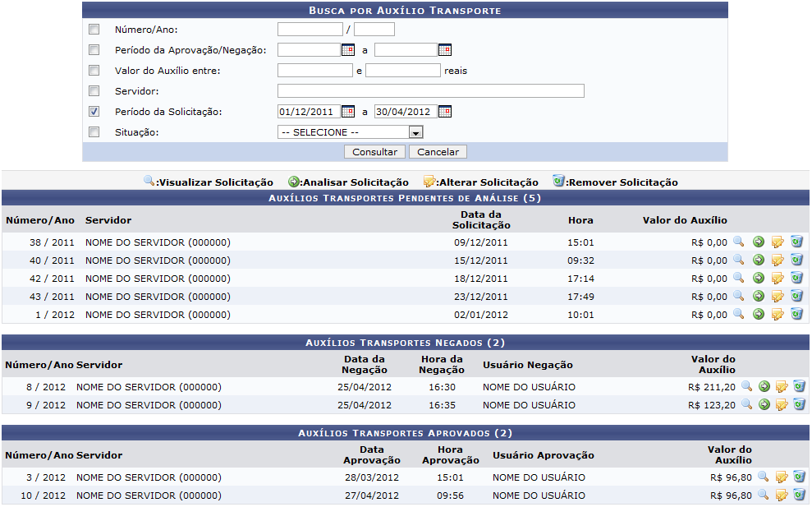Open the Situação SELECIONE dropdown

coord(351,132)
